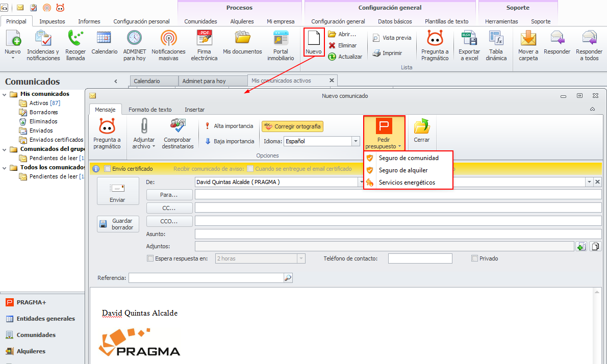607x364 pixels.
Task: Click the Para... button
Action: click(169, 195)
